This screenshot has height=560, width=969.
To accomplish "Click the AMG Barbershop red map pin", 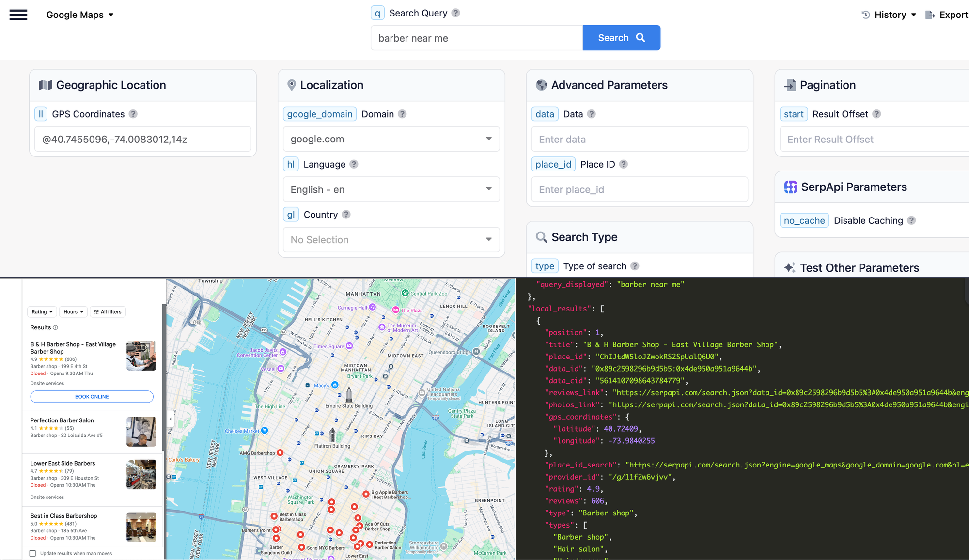I will pos(280,453).
